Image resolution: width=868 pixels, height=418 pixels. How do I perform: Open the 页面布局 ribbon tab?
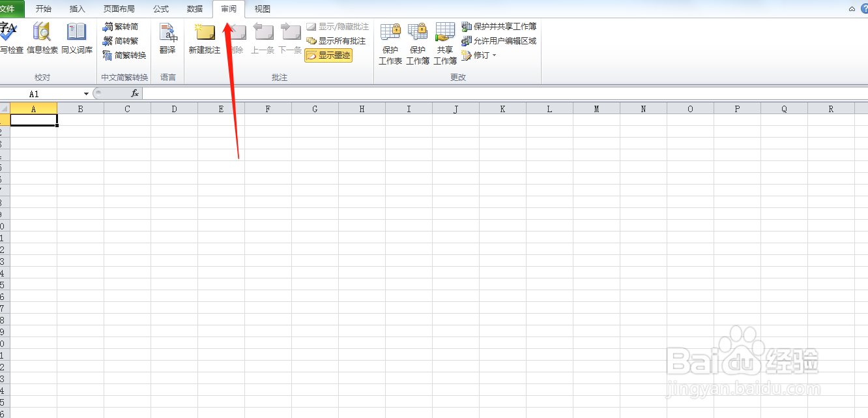click(x=119, y=9)
